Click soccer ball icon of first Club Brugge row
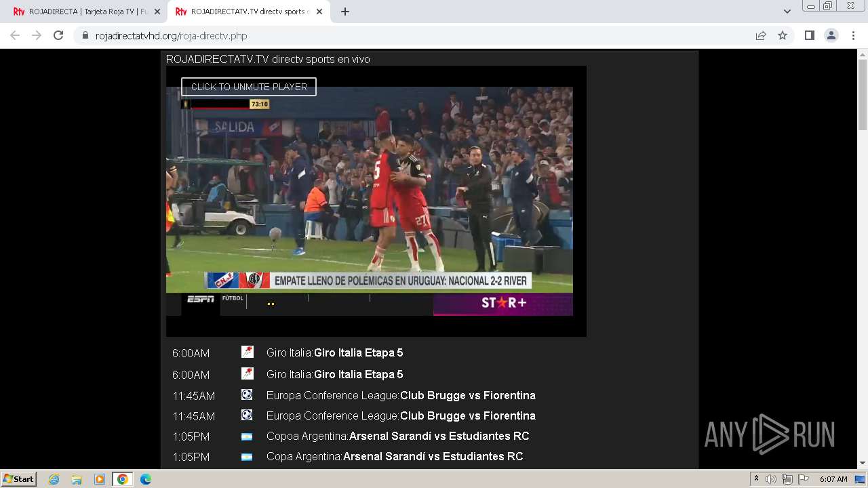Viewport: 868px width, 488px height. coord(247,394)
